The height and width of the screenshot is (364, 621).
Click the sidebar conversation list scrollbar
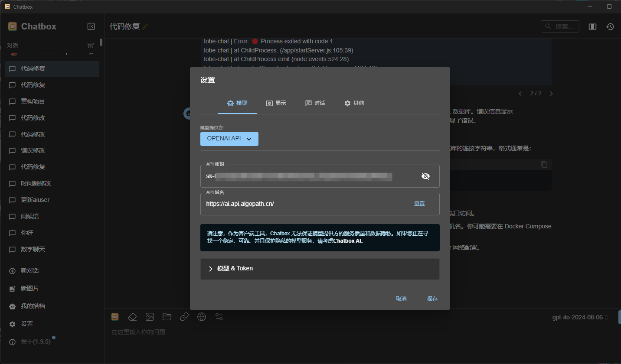click(x=101, y=42)
